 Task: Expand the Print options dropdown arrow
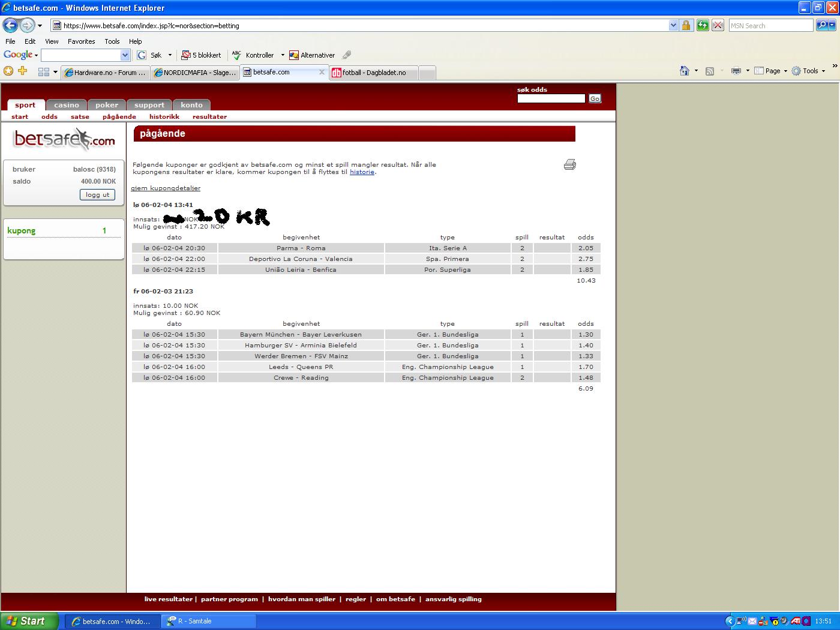(x=748, y=71)
